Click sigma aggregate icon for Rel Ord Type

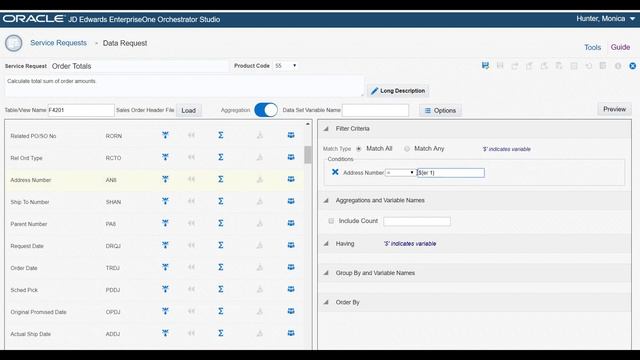[x=220, y=157]
